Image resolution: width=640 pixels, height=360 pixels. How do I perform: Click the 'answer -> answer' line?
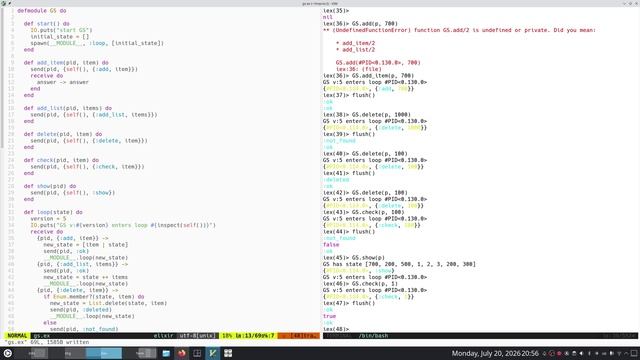click(x=63, y=82)
